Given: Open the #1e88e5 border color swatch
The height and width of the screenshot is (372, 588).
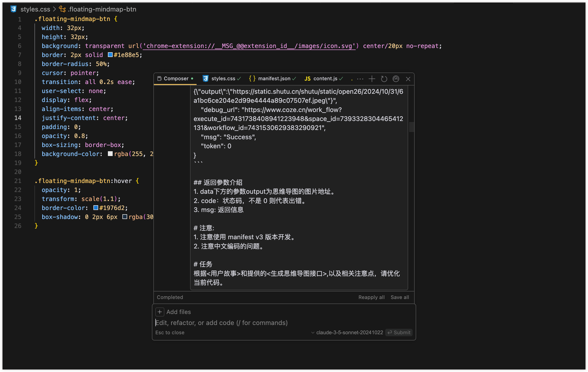Looking at the screenshot, I should coord(110,55).
